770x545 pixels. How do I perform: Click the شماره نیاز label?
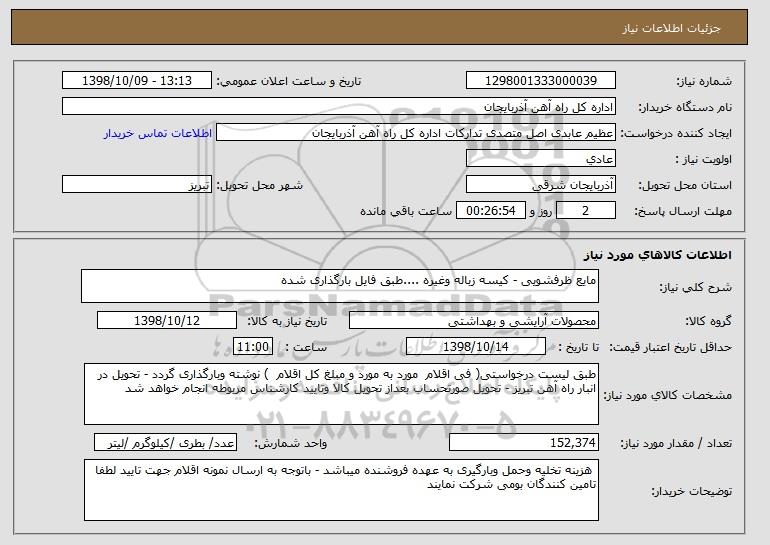click(704, 81)
